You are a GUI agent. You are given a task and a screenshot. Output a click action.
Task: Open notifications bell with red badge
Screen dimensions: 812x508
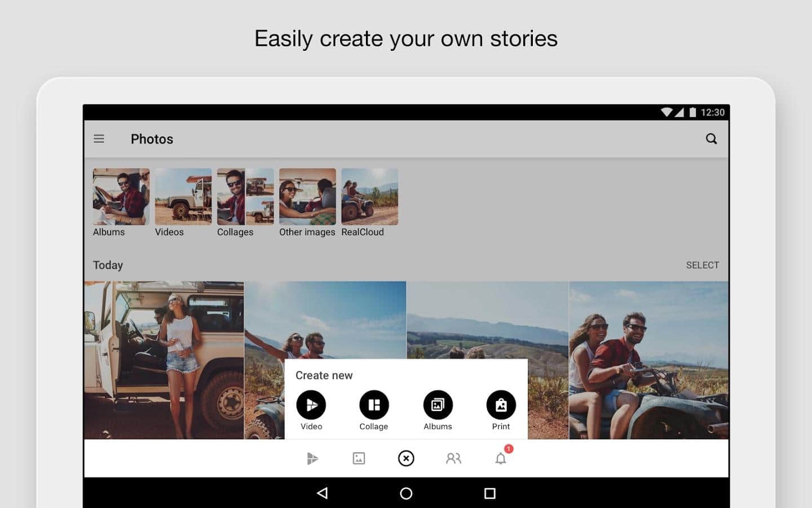point(501,458)
